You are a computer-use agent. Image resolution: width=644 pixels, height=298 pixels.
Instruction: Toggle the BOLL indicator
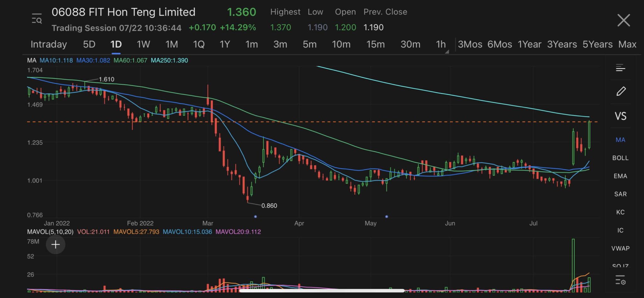620,158
